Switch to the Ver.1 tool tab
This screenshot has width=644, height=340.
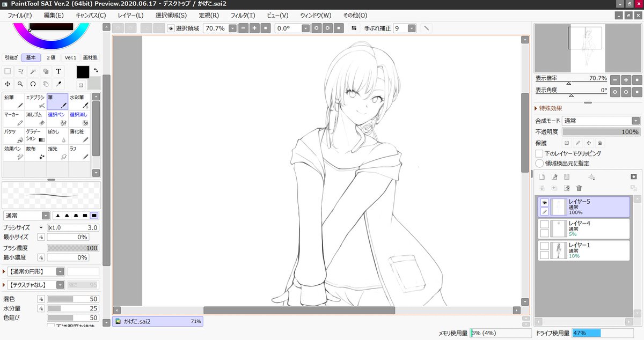(x=70, y=57)
